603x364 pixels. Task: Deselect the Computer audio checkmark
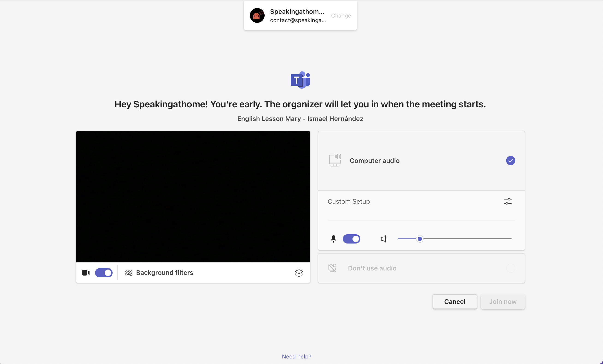coord(510,161)
